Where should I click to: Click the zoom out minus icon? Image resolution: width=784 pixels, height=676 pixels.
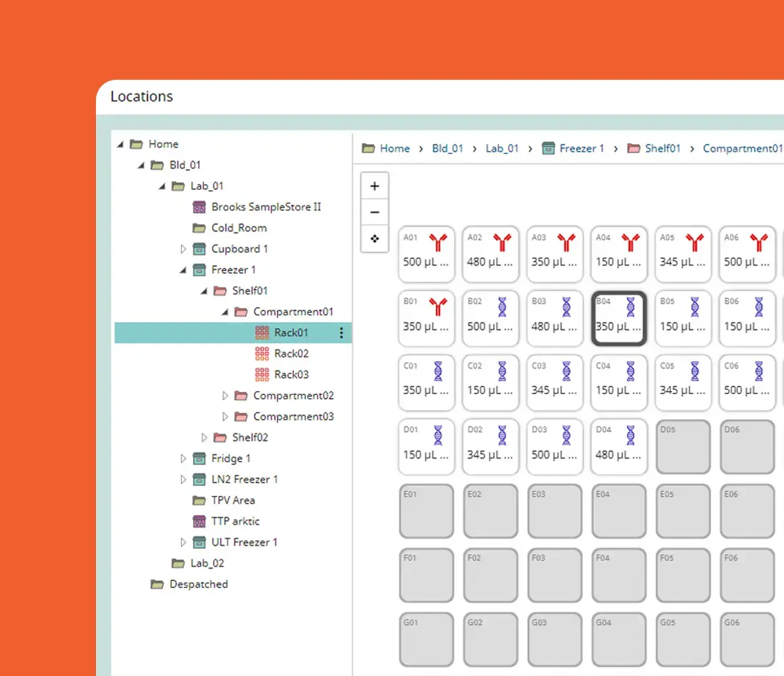coord(374,212)
